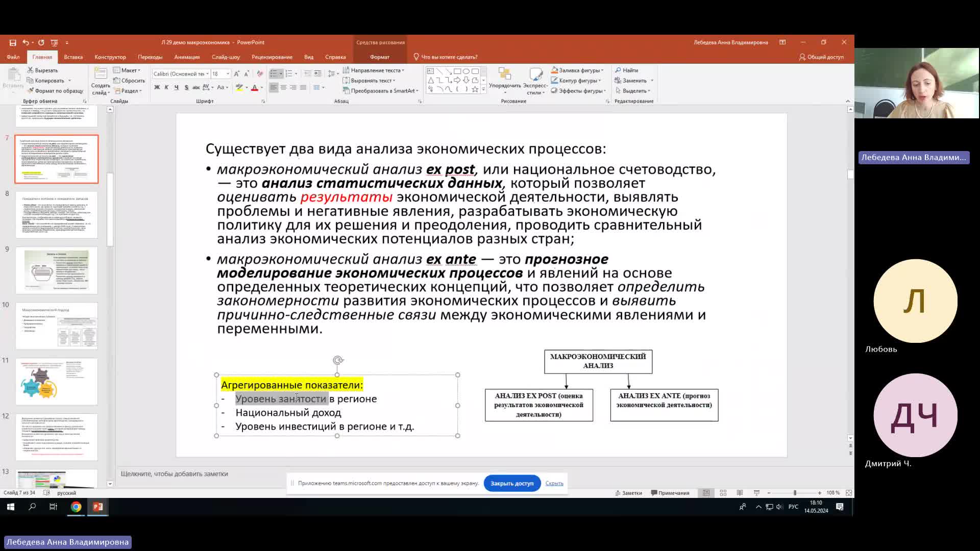Screen dimensions: 980x551
Task: Fit slide to current window
Action: (x=849, y=493)
